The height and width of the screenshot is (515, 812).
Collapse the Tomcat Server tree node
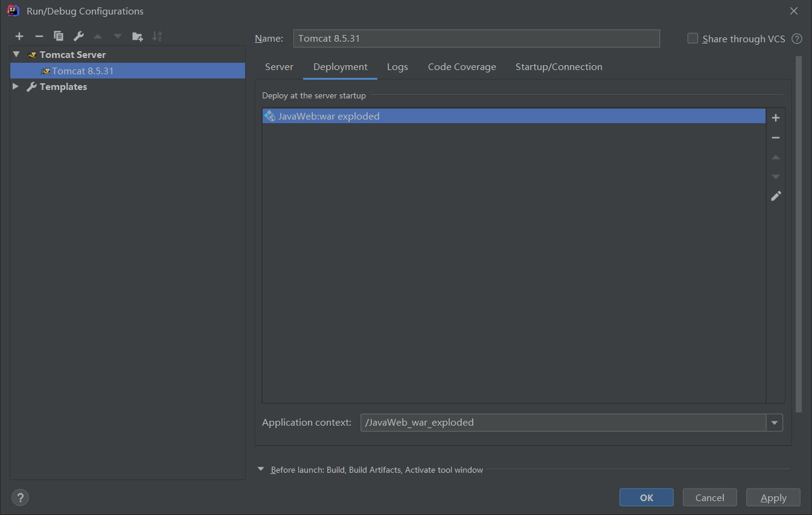(x=16, y=54)
